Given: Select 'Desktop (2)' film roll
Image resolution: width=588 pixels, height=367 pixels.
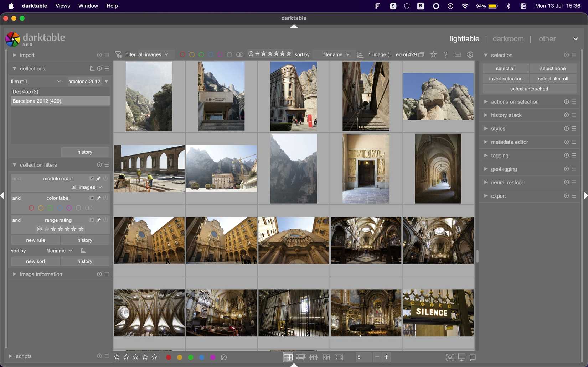Looking at the screenshot, I should (x=60, y=91).
